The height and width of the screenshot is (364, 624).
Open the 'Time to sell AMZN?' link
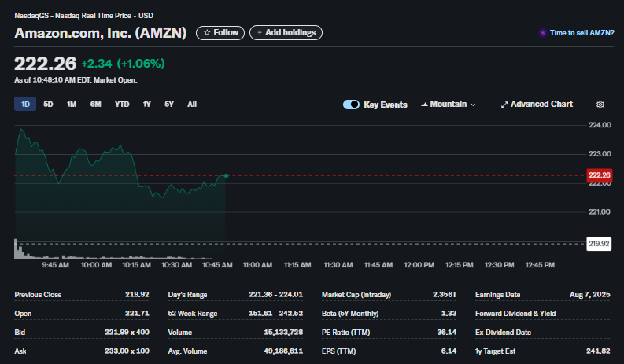click(576, 33)
